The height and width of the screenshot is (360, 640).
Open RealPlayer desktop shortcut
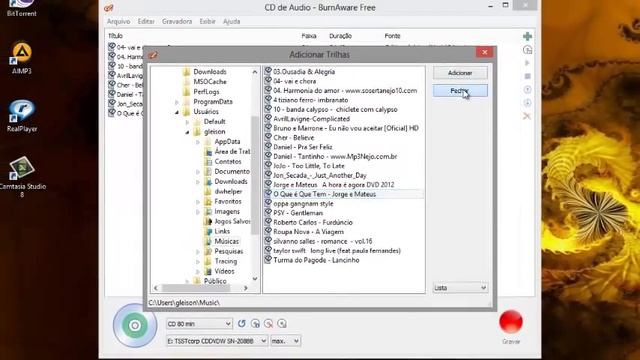[22, 116]
